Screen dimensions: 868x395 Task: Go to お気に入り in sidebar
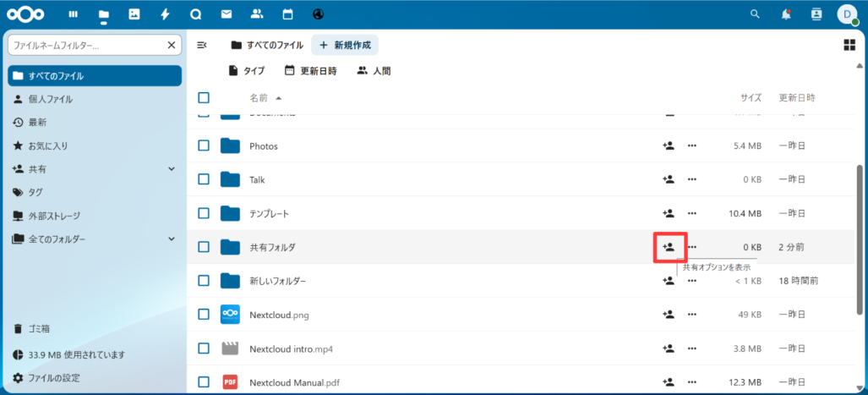coord(47,145)
